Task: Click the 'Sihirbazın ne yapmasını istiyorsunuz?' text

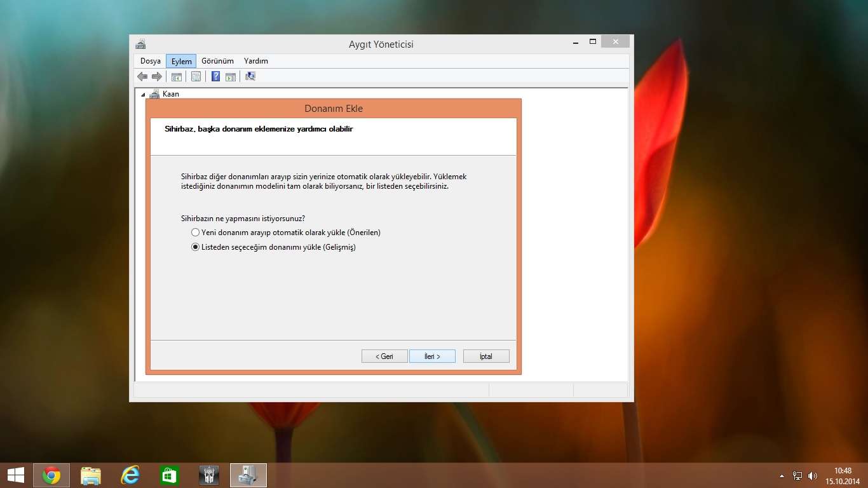Action: 243,219
